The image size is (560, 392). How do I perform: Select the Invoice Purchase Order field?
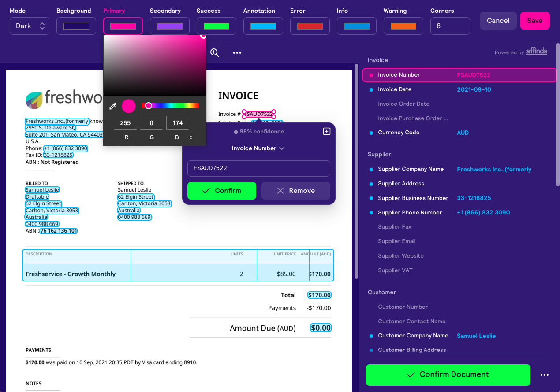click(x=459, y=118)
